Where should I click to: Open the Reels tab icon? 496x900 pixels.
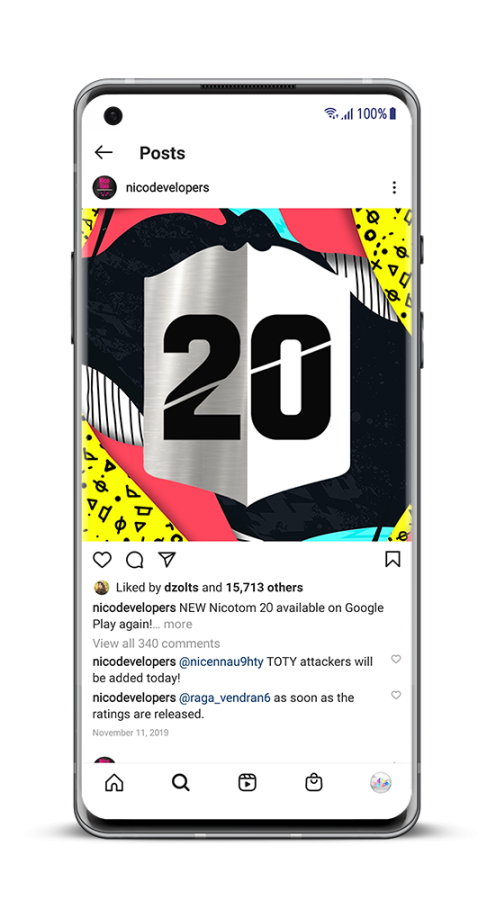[x=247, y=782]
